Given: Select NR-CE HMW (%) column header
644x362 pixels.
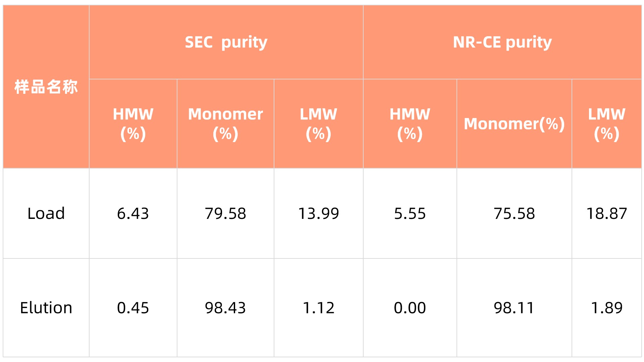Looking at the screenshot, I should [x=410, y=124].
